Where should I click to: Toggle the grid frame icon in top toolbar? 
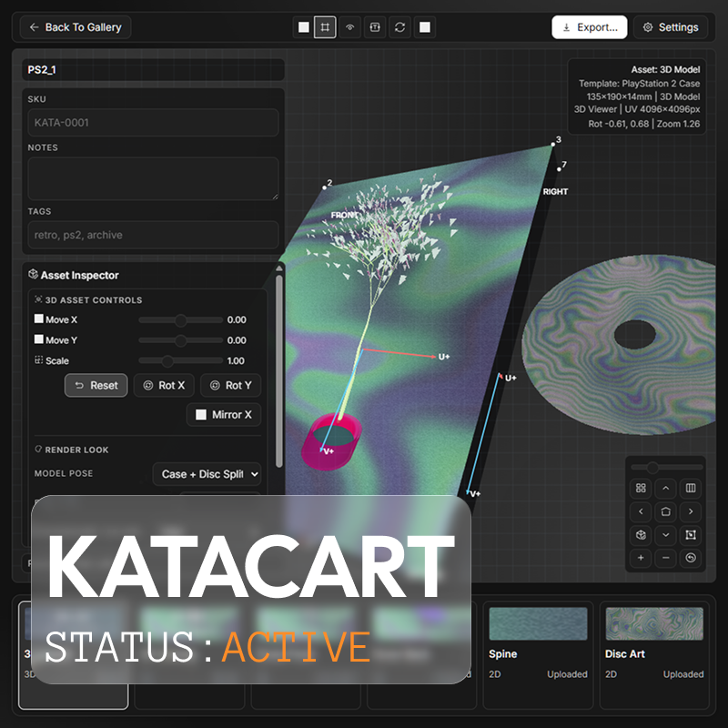325,27
